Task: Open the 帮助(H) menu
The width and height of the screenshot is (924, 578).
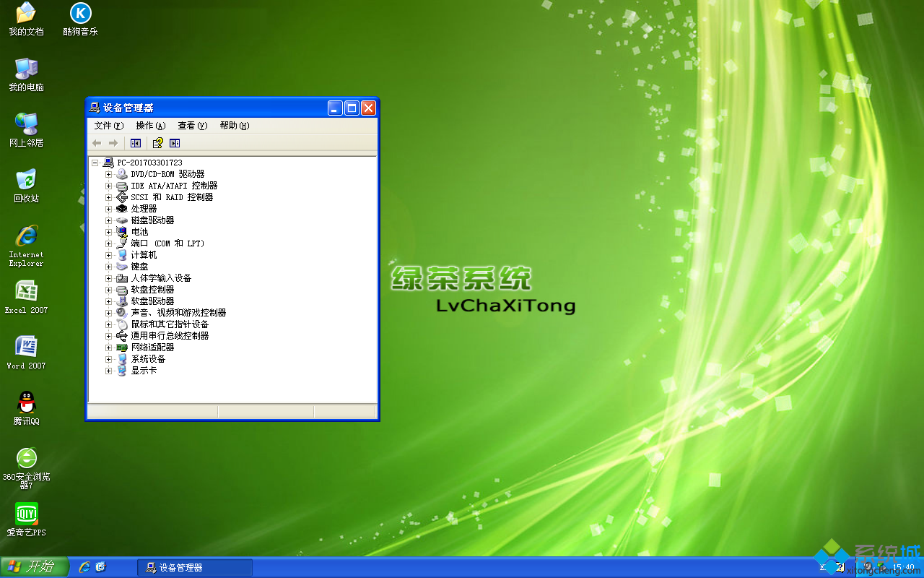Action: pyautogui.click(x=235, y=126)
